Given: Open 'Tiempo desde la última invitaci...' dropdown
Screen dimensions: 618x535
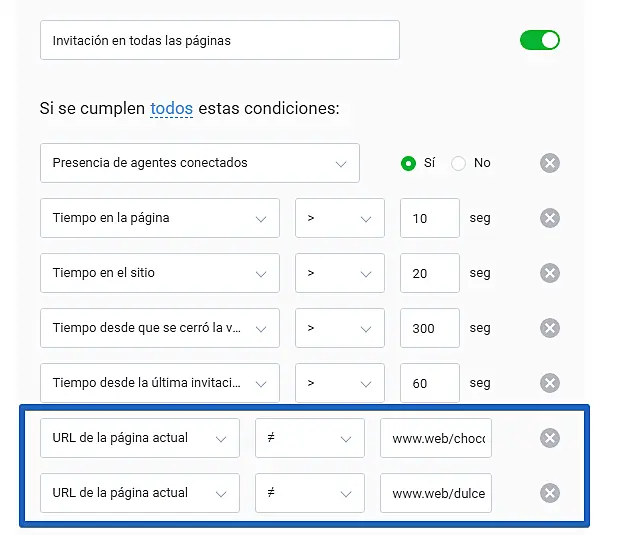Looking at the screenshot, I should pyautogui.click(x=160, y=383).
